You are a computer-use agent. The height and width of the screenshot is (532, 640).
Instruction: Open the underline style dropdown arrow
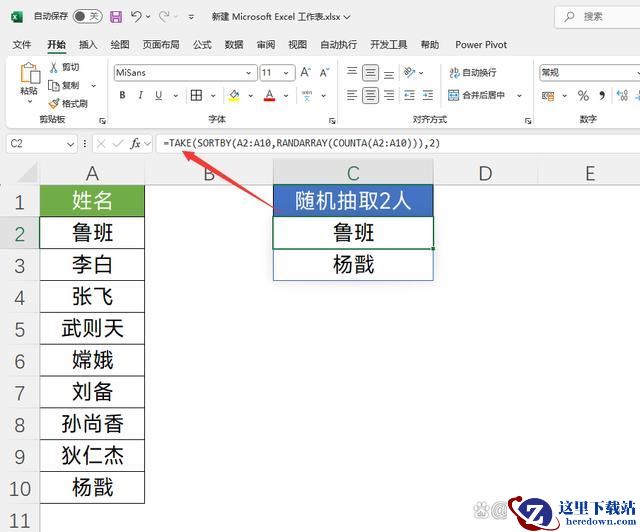tap(176, 96)
